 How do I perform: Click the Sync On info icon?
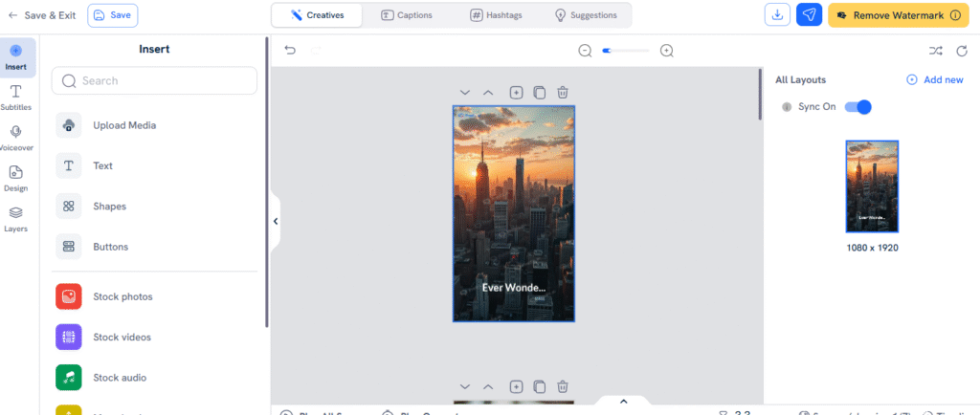click(x=787, y=107)
